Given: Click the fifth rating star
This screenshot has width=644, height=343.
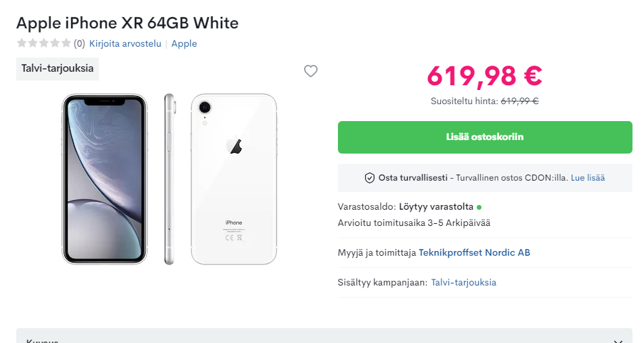Looking at the screenshot, I should (66, 43).
